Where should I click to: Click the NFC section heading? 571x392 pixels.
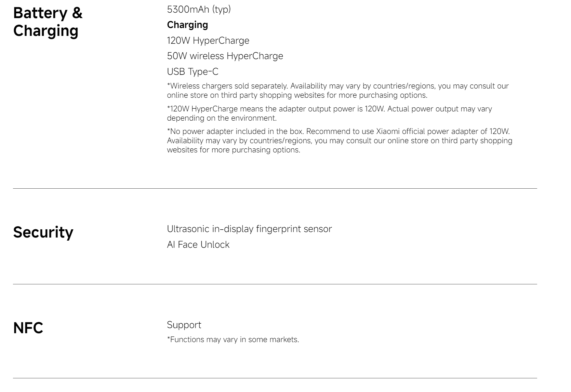click(28, 328)
